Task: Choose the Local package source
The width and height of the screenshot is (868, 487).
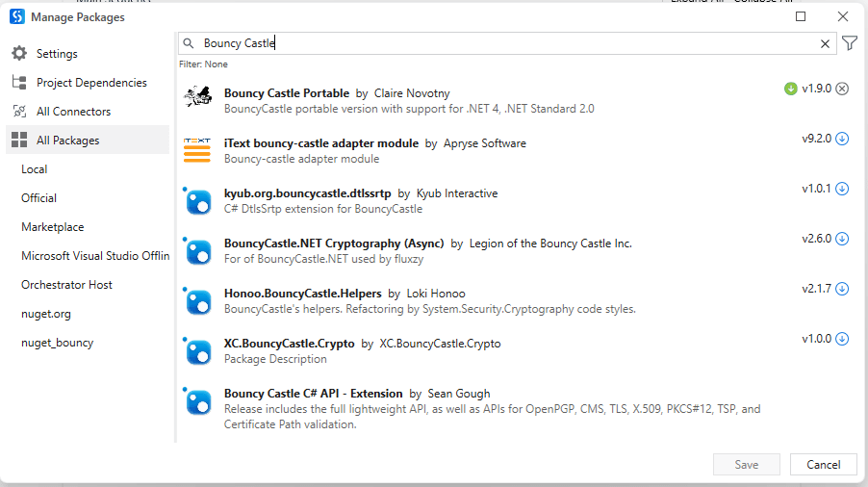Action: coord(35,169)
